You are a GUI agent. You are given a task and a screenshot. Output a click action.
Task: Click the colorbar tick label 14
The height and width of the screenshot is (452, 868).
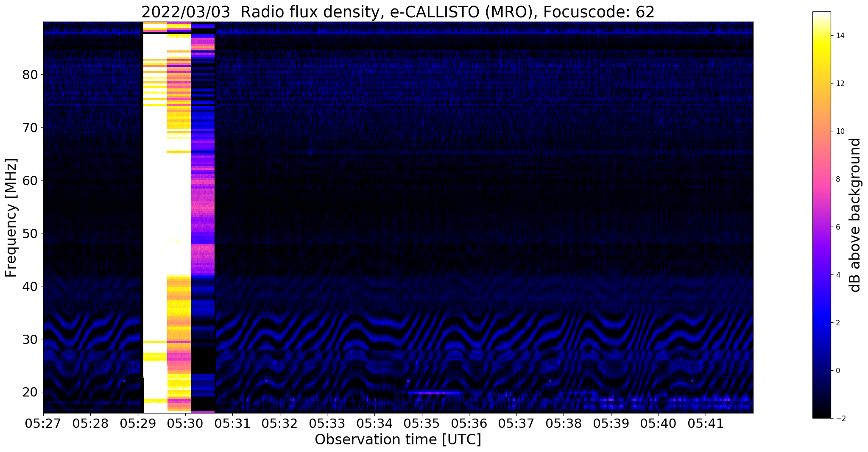[x=840, y=36]
